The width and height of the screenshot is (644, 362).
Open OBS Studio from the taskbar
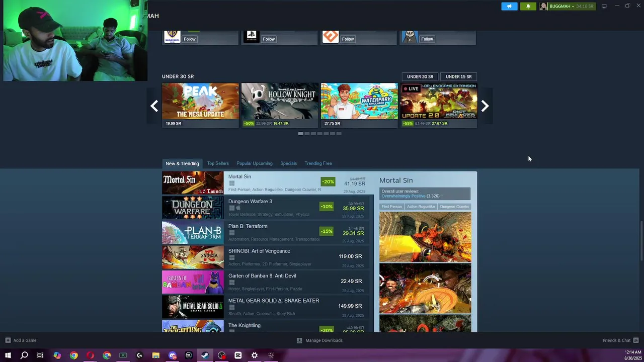pos(222,355)
